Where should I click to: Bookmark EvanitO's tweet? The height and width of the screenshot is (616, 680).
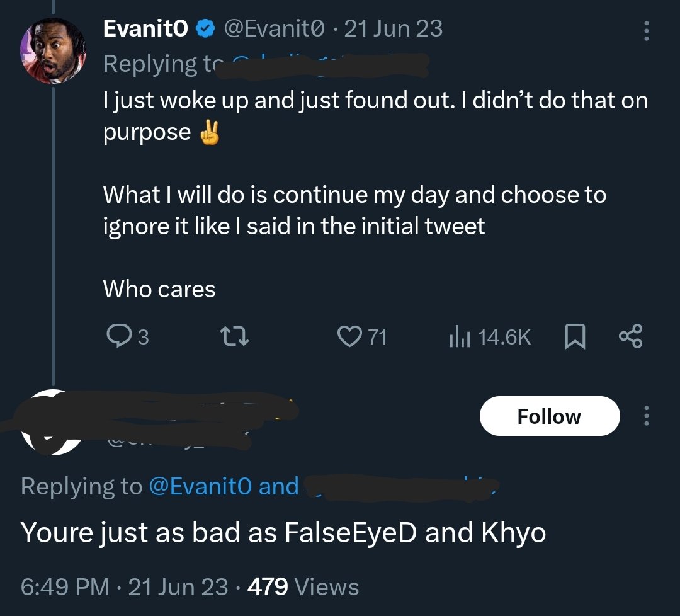[575, 336]
